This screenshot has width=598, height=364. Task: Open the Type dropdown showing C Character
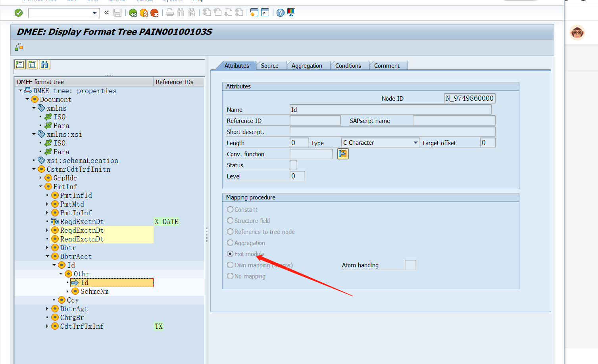pos(415,142)
